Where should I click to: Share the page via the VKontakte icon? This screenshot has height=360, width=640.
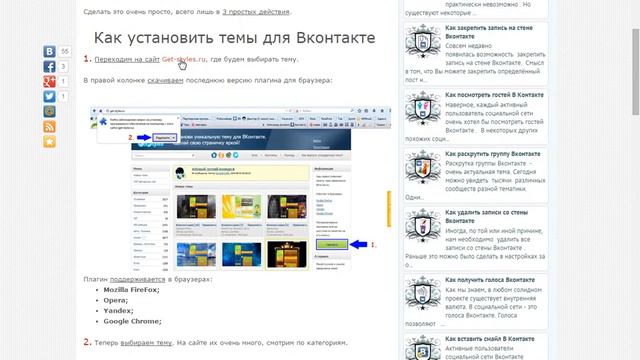point(49,51)
